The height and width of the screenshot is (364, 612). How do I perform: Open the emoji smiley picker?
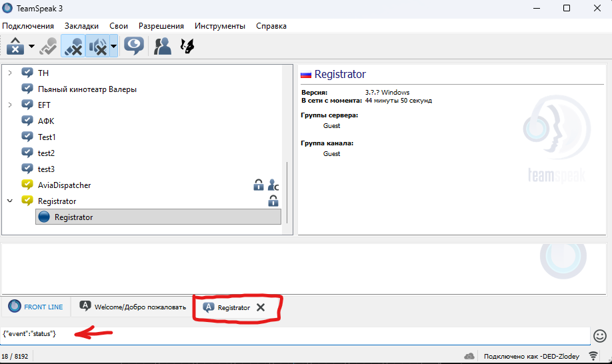tap(600, 336)
